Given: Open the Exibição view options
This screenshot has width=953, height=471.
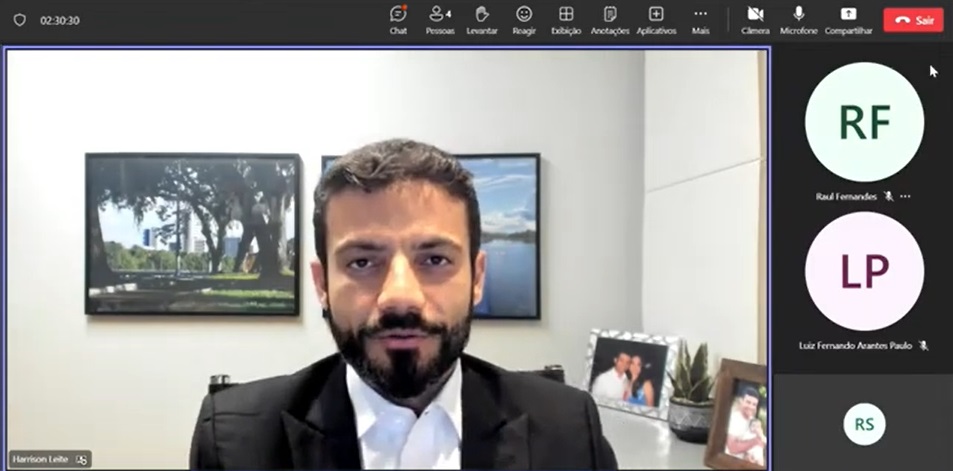Looking at the screenshot, I should (566, 19).
